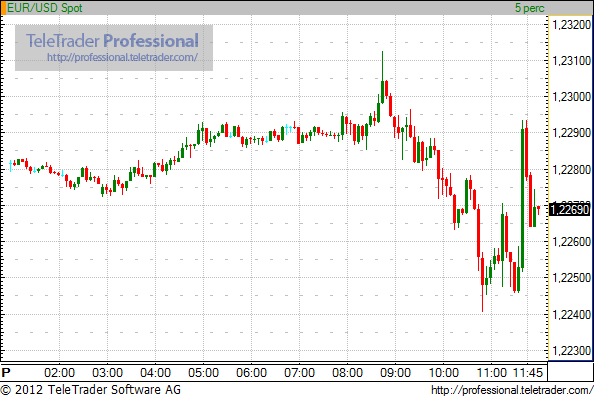
Task: Click the current price tag 1,22690
Action: tap(569, 209)
